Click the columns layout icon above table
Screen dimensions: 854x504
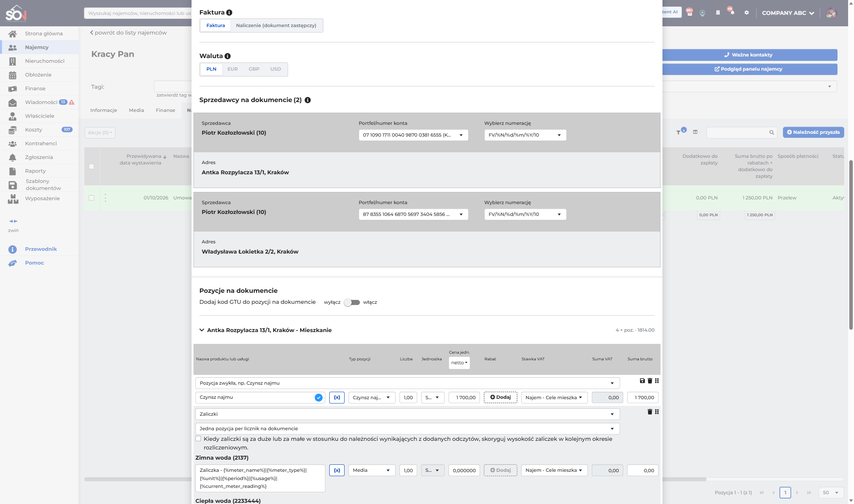point(695,132)
